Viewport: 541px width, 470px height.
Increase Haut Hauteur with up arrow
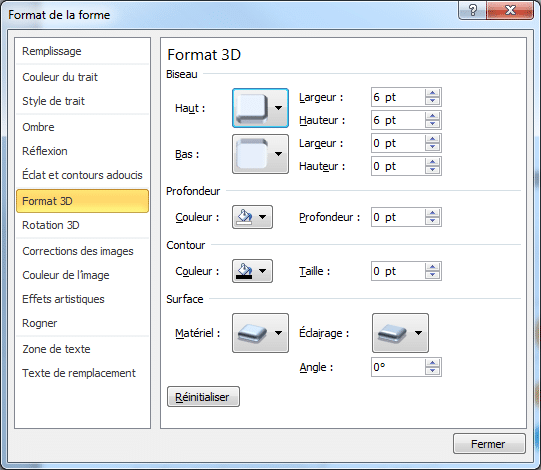(432, 116)
